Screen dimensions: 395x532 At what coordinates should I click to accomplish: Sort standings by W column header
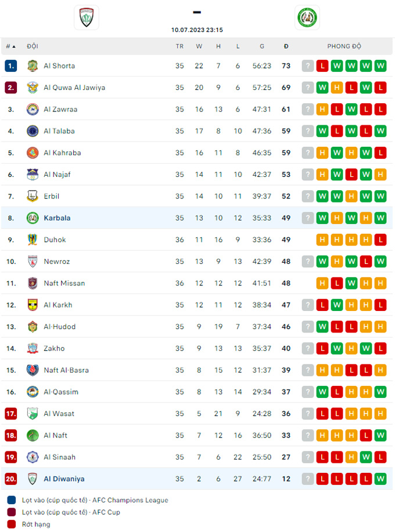(x=199, y=46)
